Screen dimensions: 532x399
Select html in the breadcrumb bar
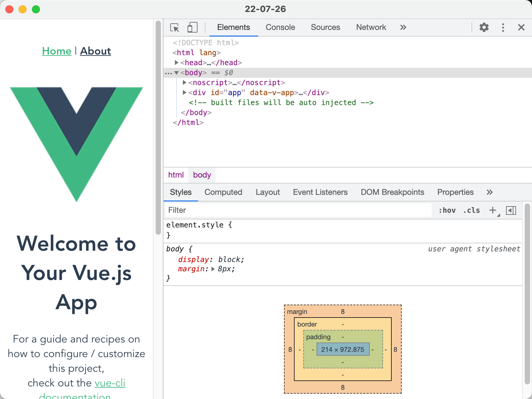point(176,175)
